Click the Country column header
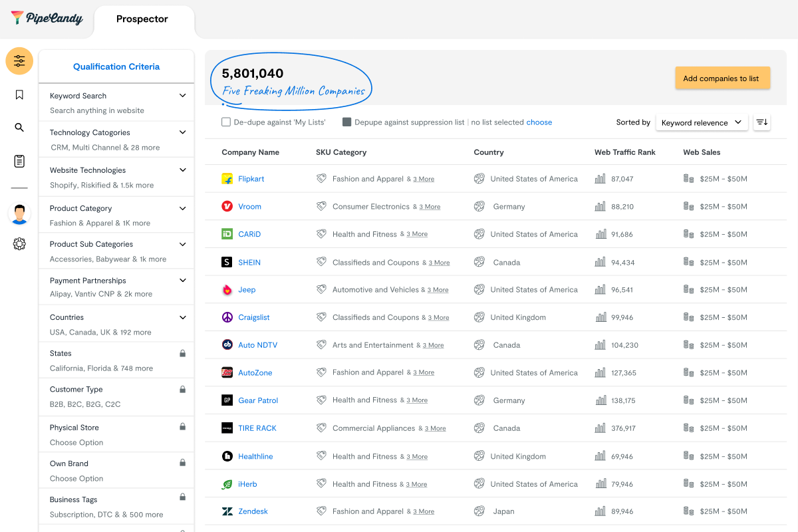 click(x=489, y=152)
